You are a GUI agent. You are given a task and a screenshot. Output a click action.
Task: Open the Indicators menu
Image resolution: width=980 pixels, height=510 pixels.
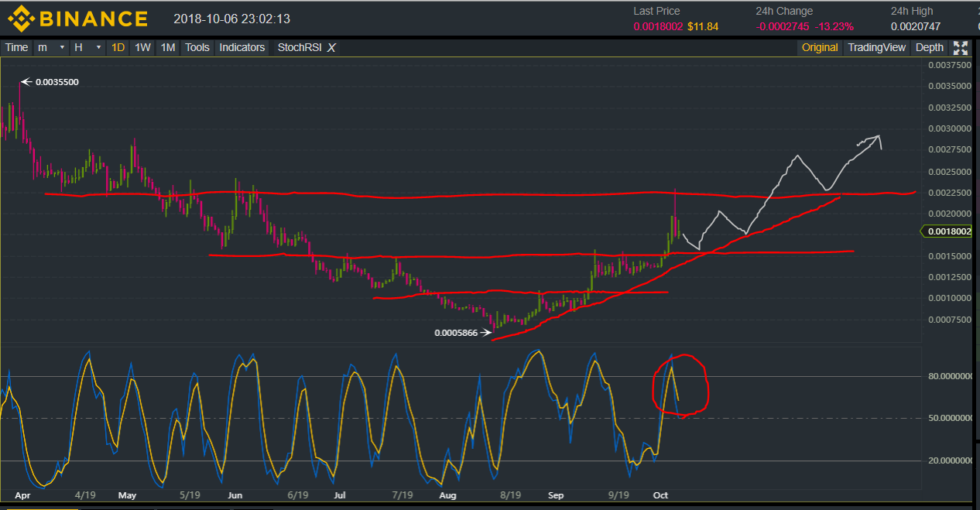(x=242, y=47)
